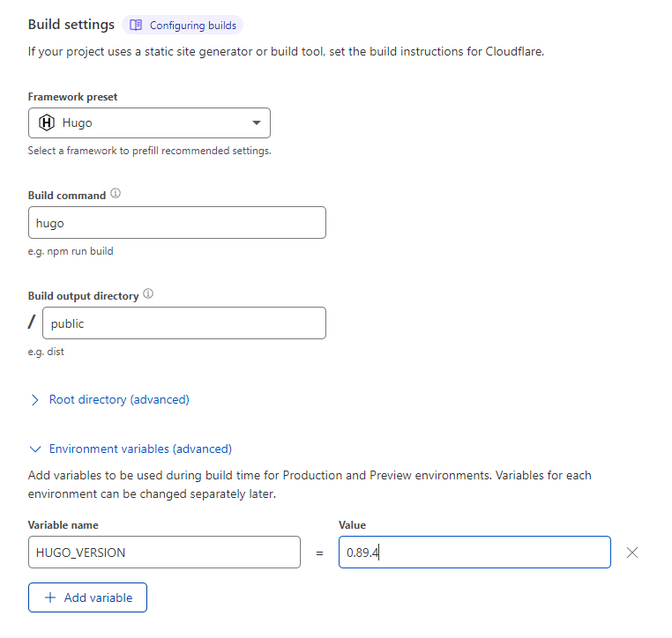Click the Value field containing 0.89.4

click(x=474, y=553)
